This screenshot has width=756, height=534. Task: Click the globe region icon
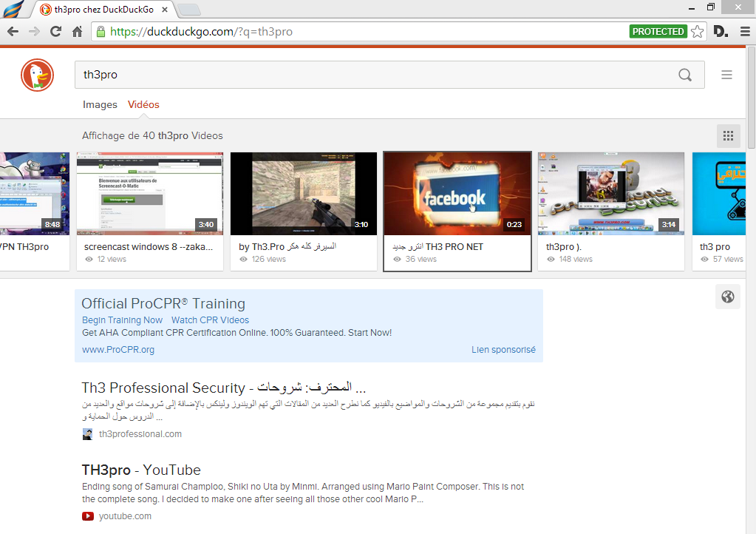coord(728,297)
